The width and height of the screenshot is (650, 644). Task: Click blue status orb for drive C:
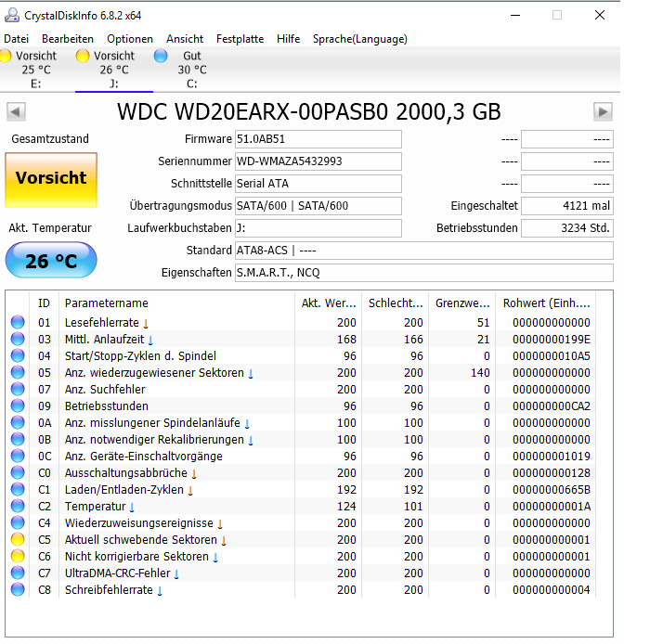[x=161, y=56]
